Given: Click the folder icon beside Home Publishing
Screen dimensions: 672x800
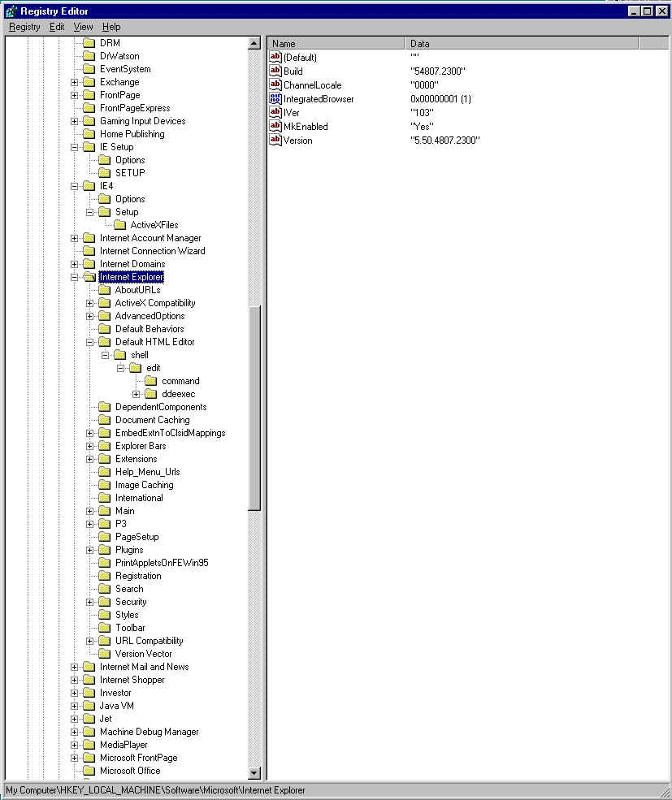Looking at the screenshot, I should tap(89, 134).
